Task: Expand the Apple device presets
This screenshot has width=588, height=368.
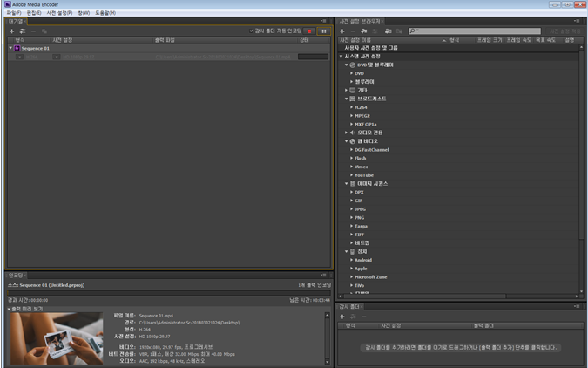Action: [x=351, y=269]
